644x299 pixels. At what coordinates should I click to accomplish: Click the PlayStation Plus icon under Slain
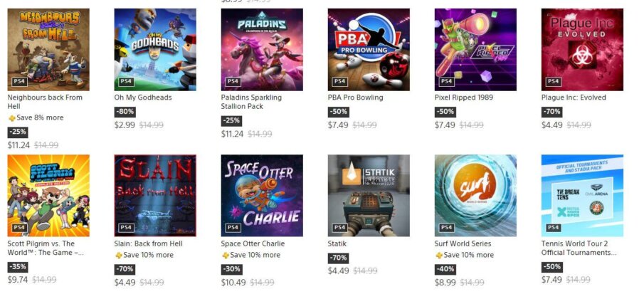pos(119,256)
